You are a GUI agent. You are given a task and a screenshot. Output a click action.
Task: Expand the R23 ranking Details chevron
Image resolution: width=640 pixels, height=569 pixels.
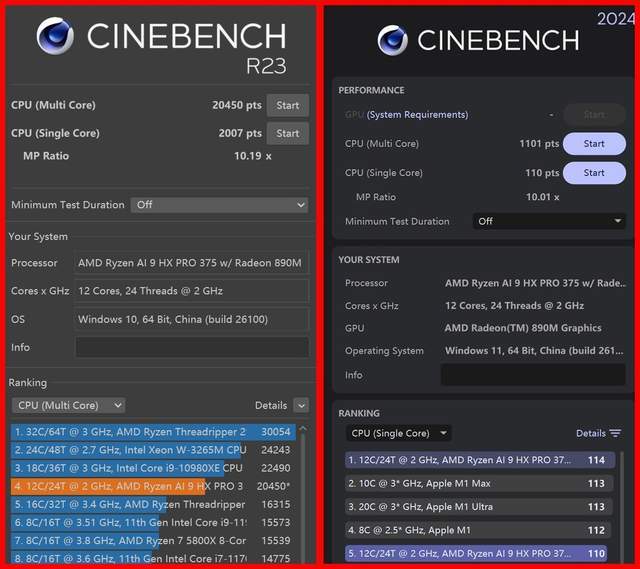click(x=301, y=405)
